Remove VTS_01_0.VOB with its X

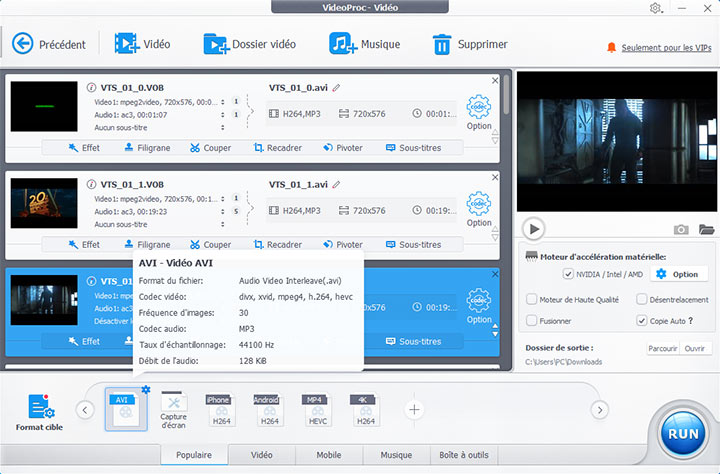[x=495, y=80]
